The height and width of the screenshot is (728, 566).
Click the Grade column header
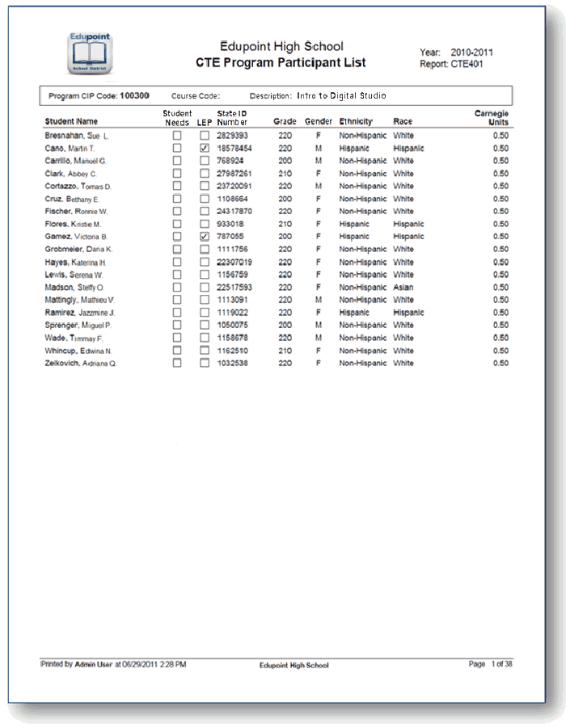(x=285, y=121)
